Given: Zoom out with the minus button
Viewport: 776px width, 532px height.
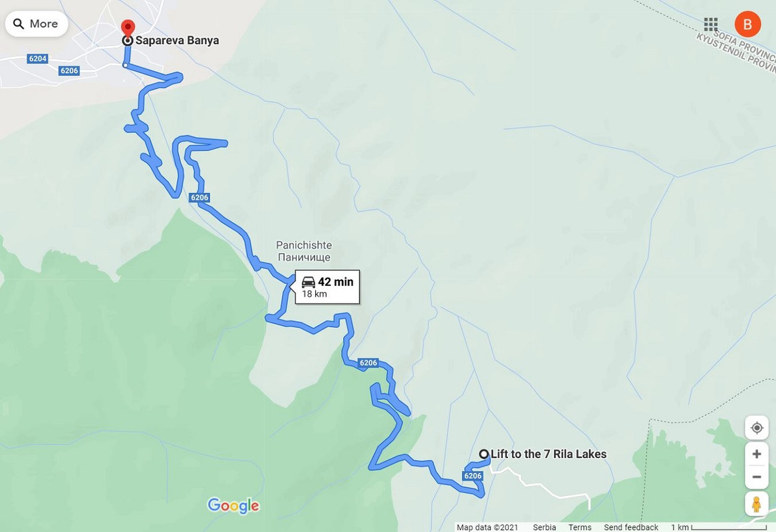Looking at the screenshot, I should pyautogui.click(x=756, y=477).
